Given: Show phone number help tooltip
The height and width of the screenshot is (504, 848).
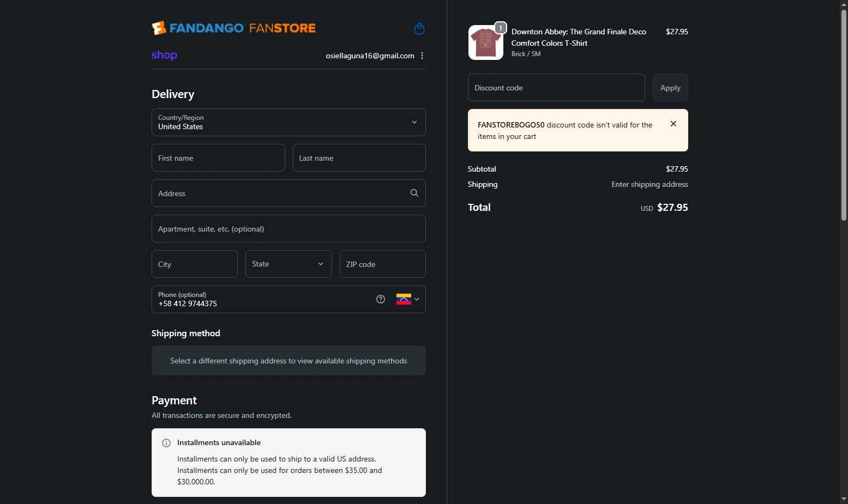Looking at the screenshot, I should coord(381,299).
